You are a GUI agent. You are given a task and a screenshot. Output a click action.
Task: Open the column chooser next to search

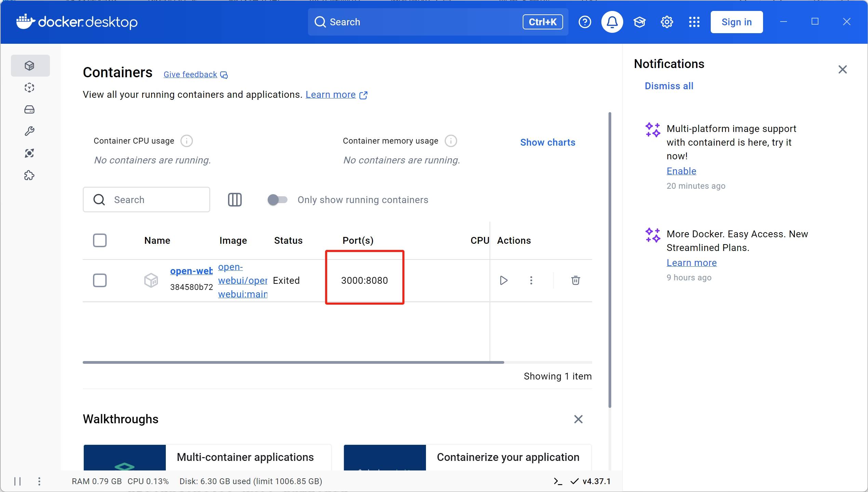tap(235, 200)
